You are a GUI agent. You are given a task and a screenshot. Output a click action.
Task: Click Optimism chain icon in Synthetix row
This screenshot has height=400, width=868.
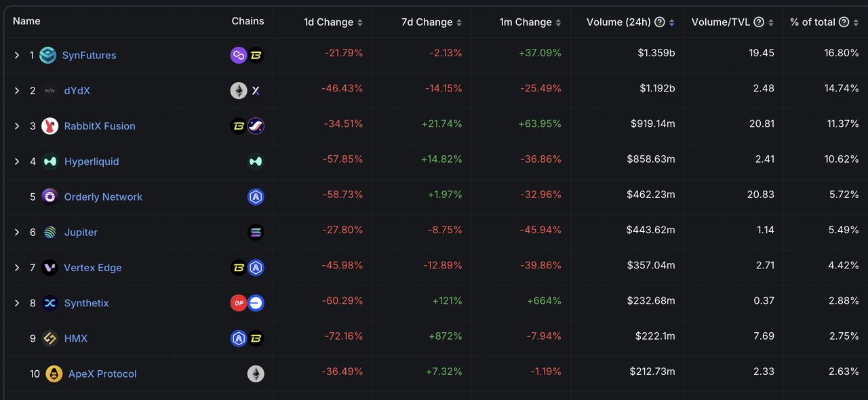239,303
